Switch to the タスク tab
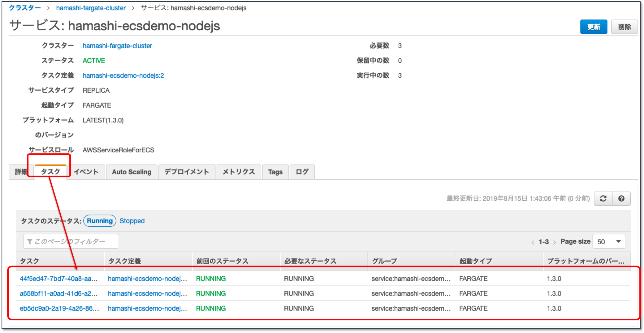This screenshot has width=644, height=333. [50, 172]
